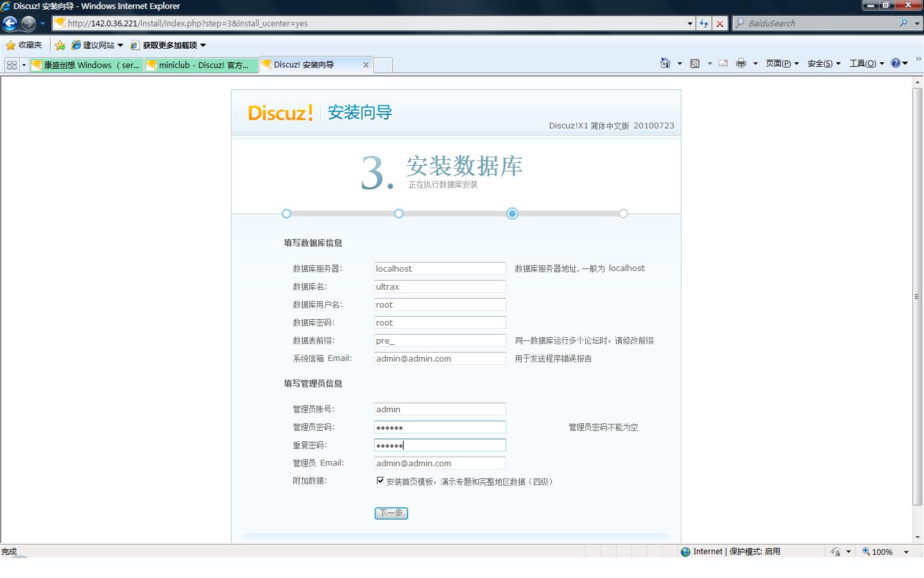Click the Help question mark icon

click(896, 63)
